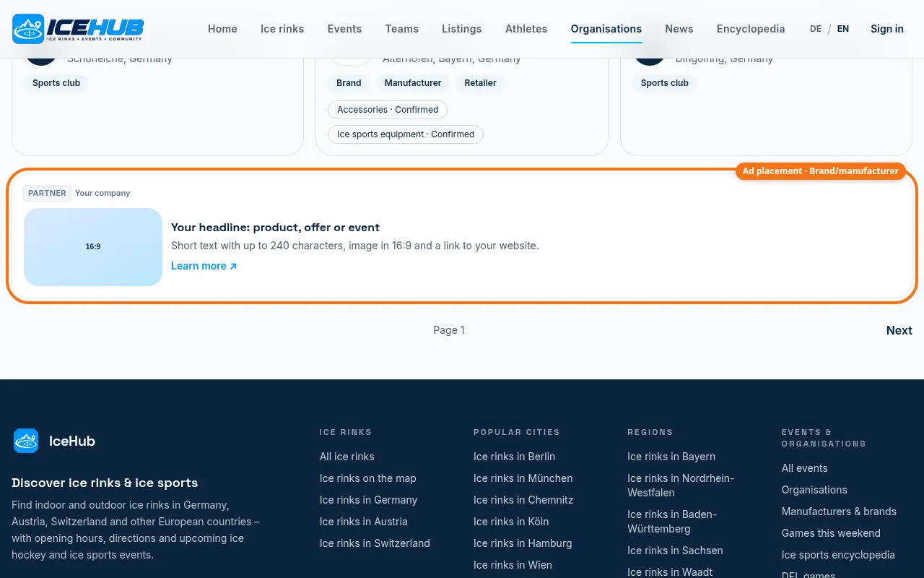924x578 pixels.
Task: Open Ice rinks in München link
Action: [523, 478]
